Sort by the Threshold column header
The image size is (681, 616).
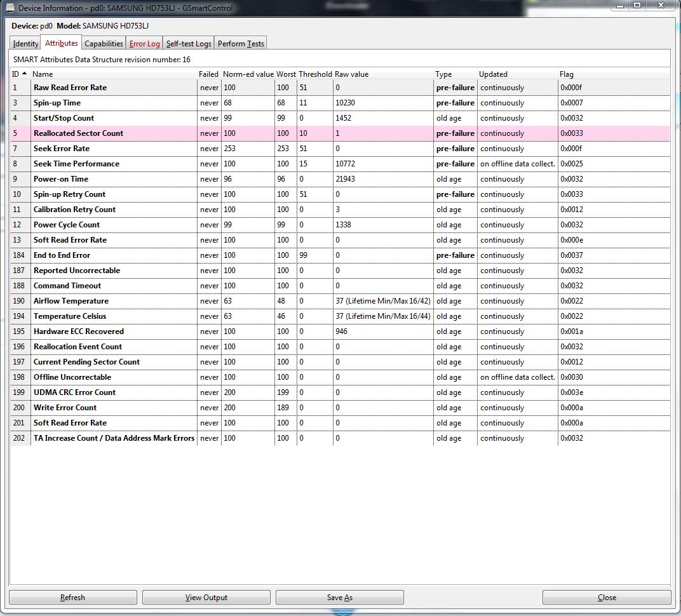[315, 74]
